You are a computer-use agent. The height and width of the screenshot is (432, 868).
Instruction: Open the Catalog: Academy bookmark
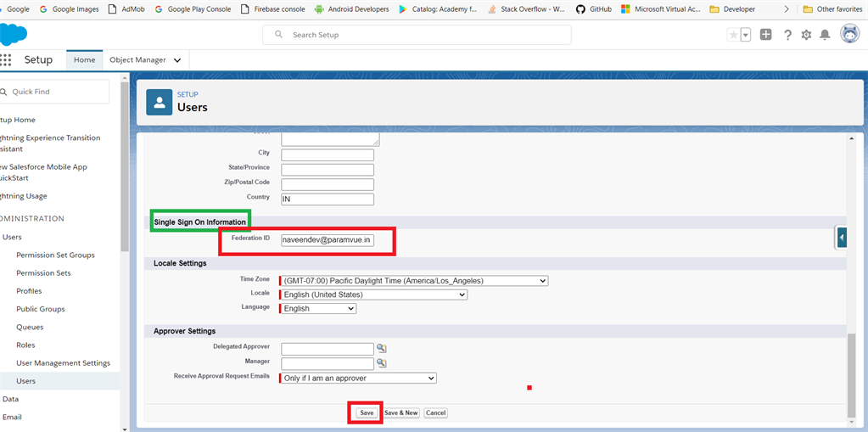click(x=438, y=9)
